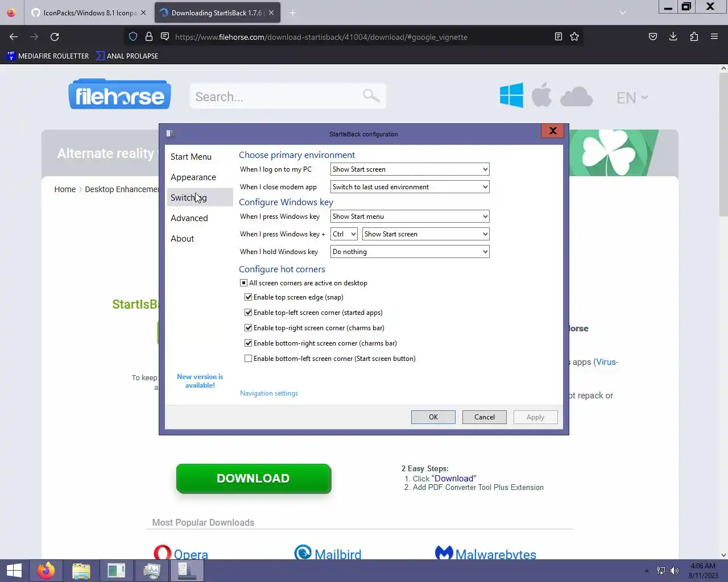Click the volume speaker tray icon

675,571
